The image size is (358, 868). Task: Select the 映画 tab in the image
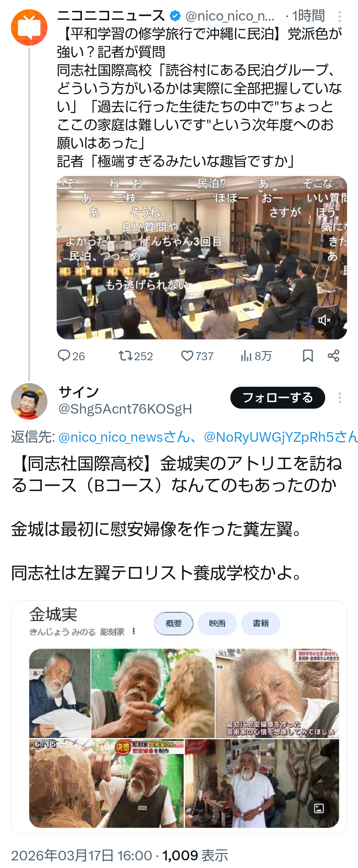click(217, 623)
